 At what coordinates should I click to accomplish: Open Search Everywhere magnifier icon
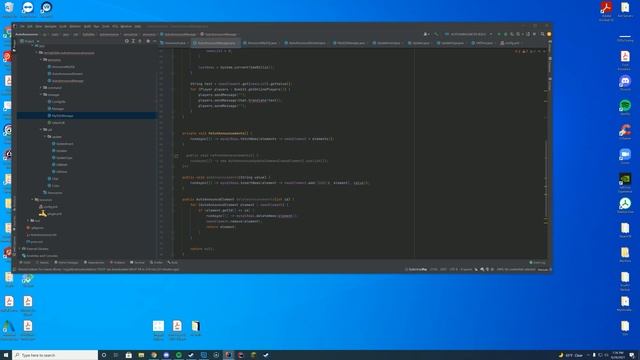click(542, 34)
